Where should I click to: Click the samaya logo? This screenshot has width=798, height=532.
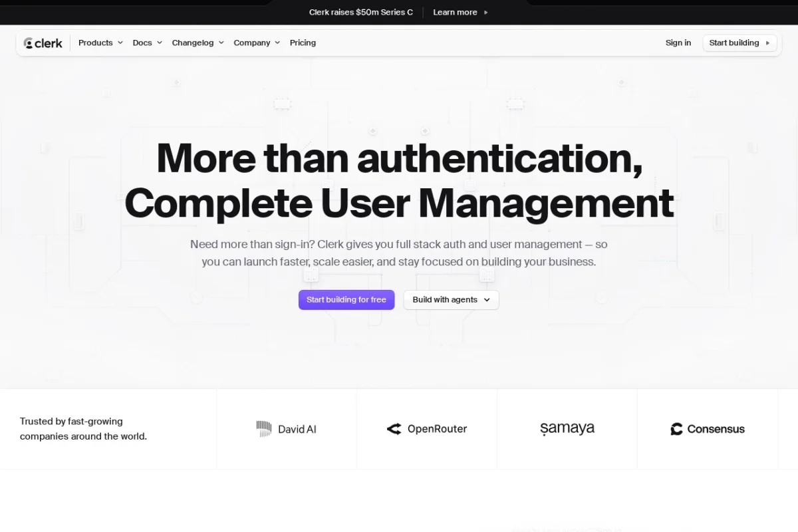[567, 428]
